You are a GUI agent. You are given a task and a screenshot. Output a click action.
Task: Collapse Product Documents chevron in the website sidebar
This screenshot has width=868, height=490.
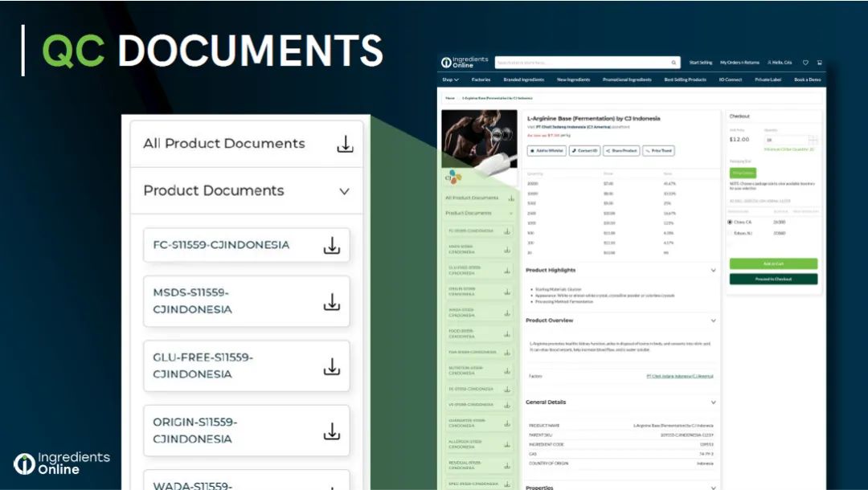pyautogui.click(x=511, y=213)
